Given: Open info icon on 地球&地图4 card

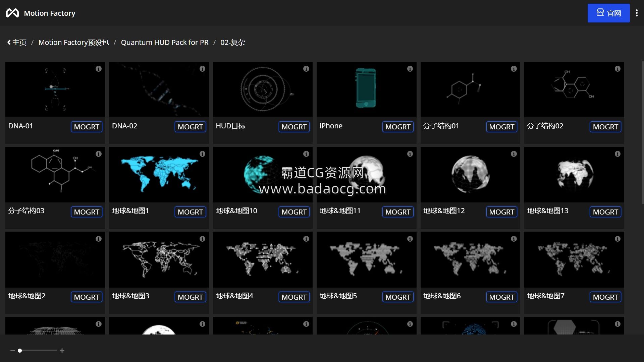Looking at the screenshot, I should [x=306, y=239].
